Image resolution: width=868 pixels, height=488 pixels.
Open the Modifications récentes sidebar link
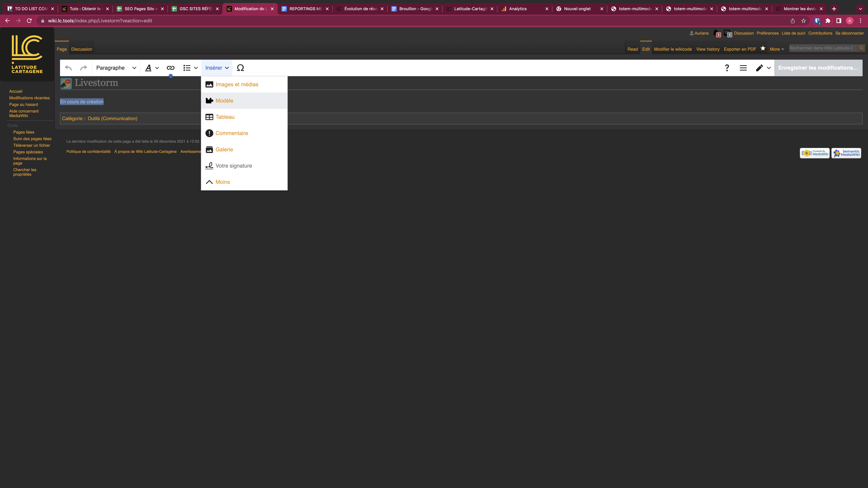(29, 98)
